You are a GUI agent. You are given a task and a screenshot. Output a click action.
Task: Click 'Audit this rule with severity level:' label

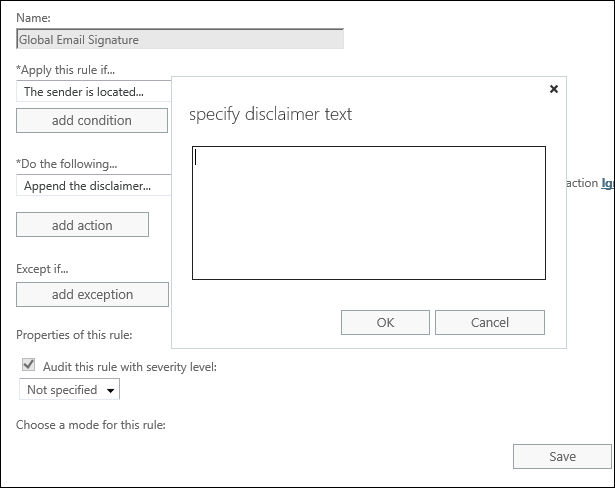point(129,367)
